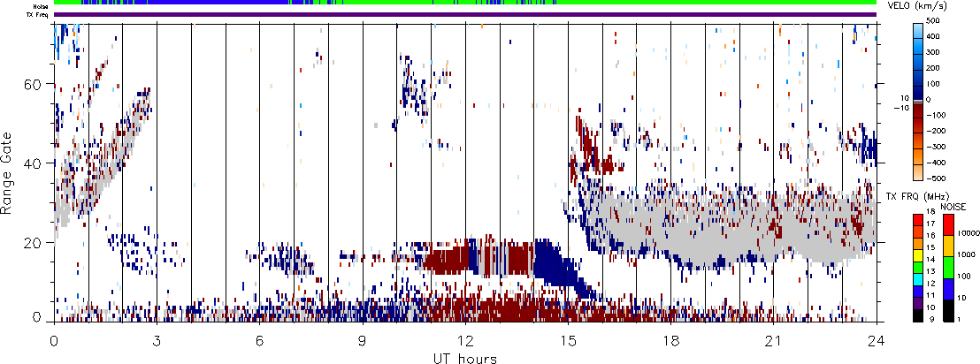Click the "13" label on the TX FRQ scale
The width and height of the screenshot is (980, 364).
[x=931, y=271]
